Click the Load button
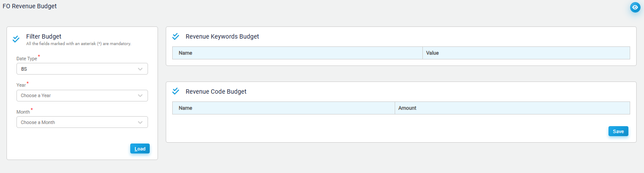The width and height of the screenshot is (644, 173). 140,149
